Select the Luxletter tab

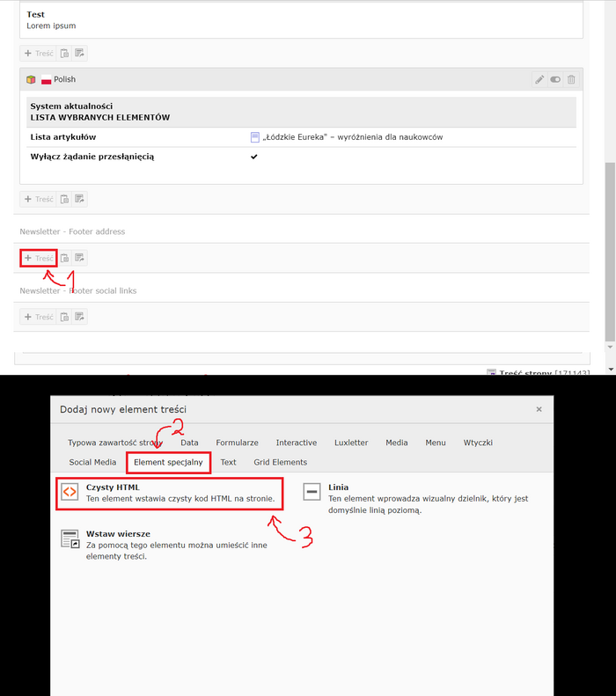click(351, 443)
